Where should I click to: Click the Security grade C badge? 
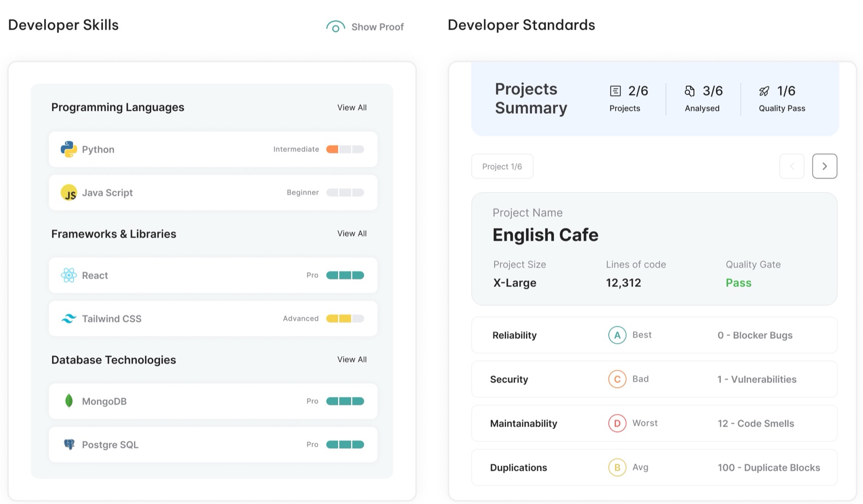coord(617,379)
